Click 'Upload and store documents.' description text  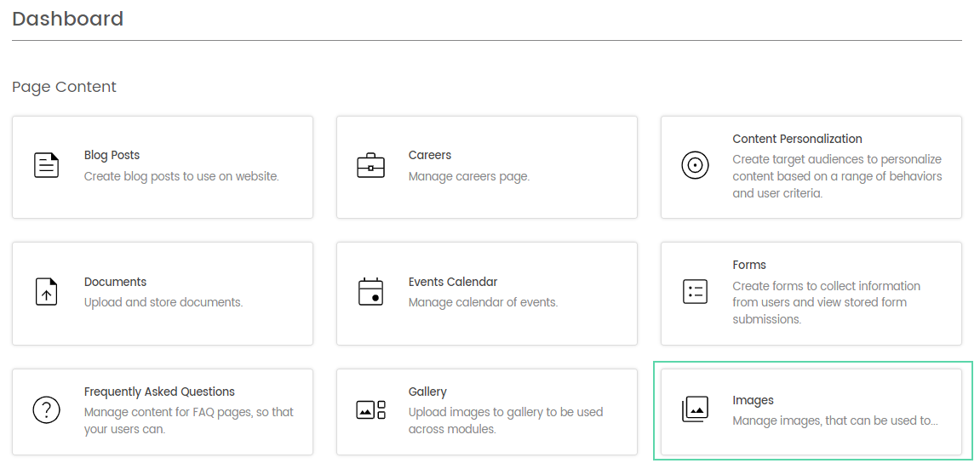point(163,303)
